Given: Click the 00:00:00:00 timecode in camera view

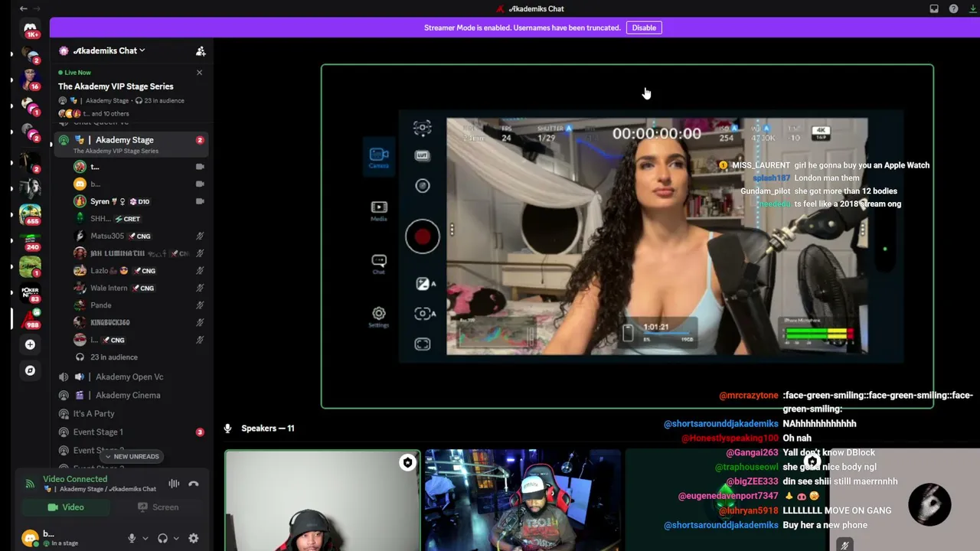Looking at the screenshot, I should [656, 134].
